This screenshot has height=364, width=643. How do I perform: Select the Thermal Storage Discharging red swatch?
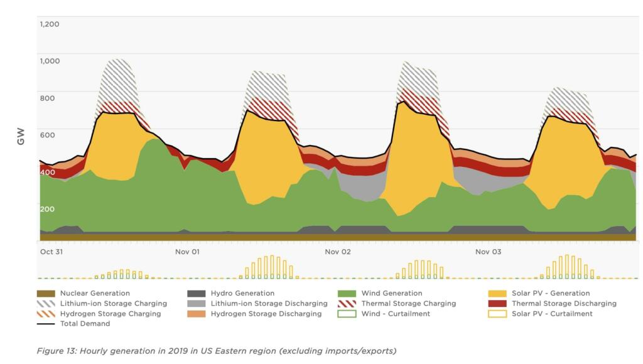pos(497,303)
